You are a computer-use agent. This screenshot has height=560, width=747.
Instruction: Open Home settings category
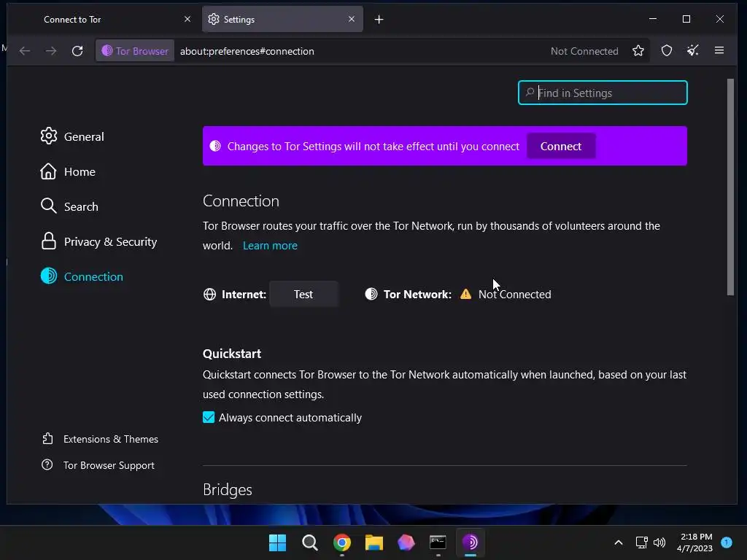pyautogui.click(x=68, y=172)
